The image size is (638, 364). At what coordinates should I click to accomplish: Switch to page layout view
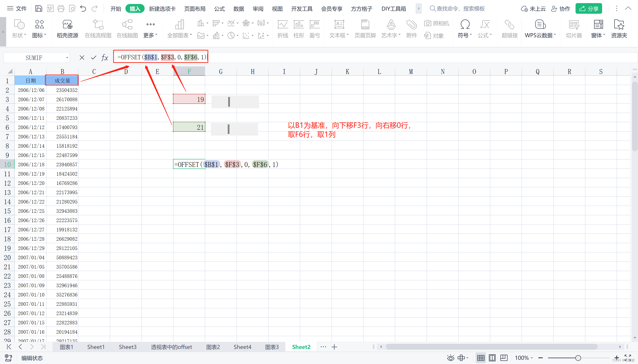[x=492, y=358]
